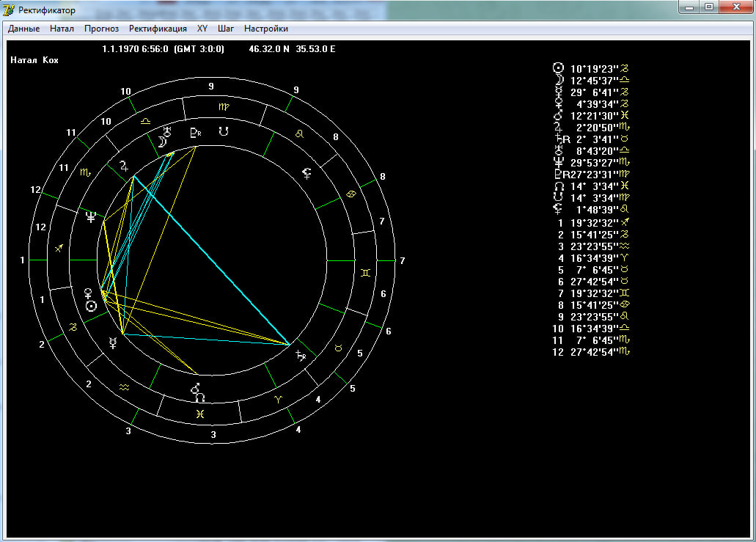Image resolution: width=756 pixels, height=542 pixels.
Task: Open the Натал menu
Action: click(x=62, y=29)
